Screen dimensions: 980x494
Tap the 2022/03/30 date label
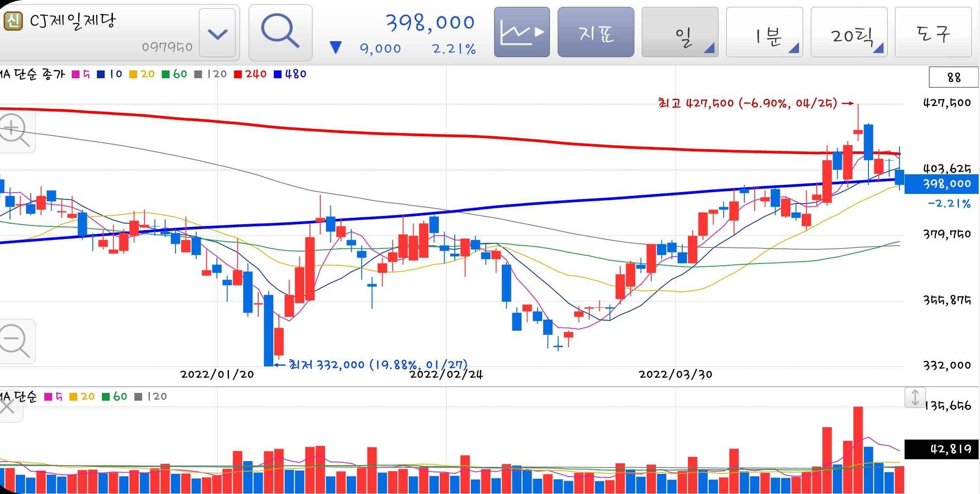676,374
